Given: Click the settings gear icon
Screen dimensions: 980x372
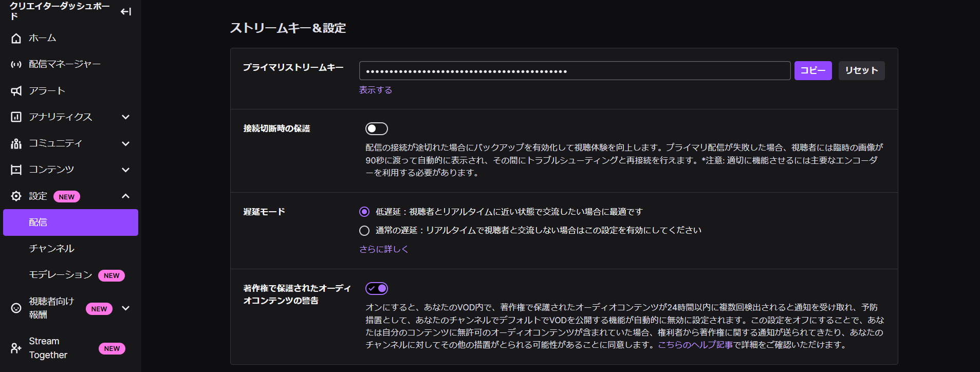Looking at the screenshot, I should [16, 196].
